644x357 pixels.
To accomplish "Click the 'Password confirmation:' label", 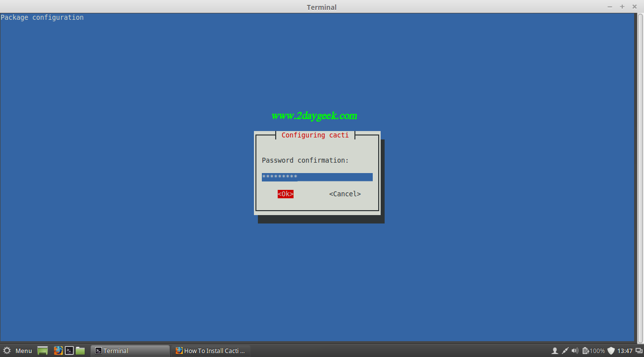I will 305,160.
